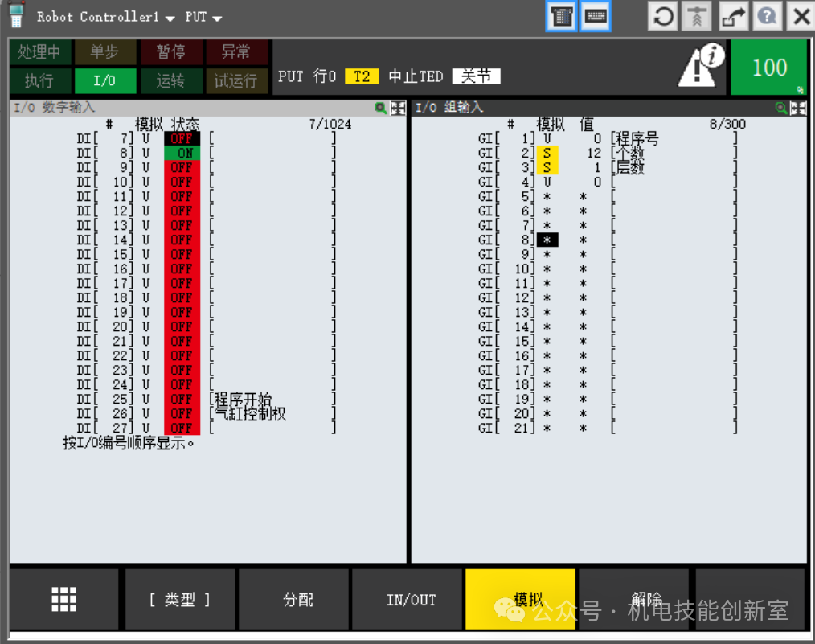
Task: Click the yellow 模拟 softkey
Action: [x=520, y=599]
